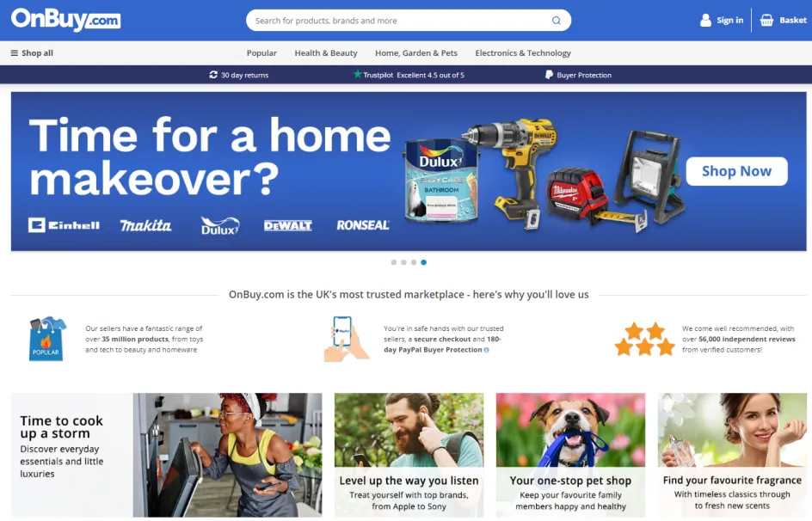Click the search products input field
The width and height of the screenshot is (812, 521).
click(402, 21)
